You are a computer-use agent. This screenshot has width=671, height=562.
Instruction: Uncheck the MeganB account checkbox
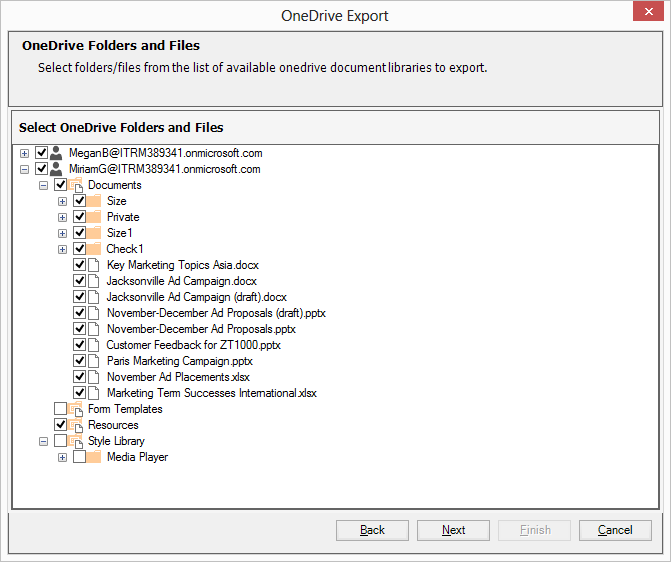tap(42, 152)
